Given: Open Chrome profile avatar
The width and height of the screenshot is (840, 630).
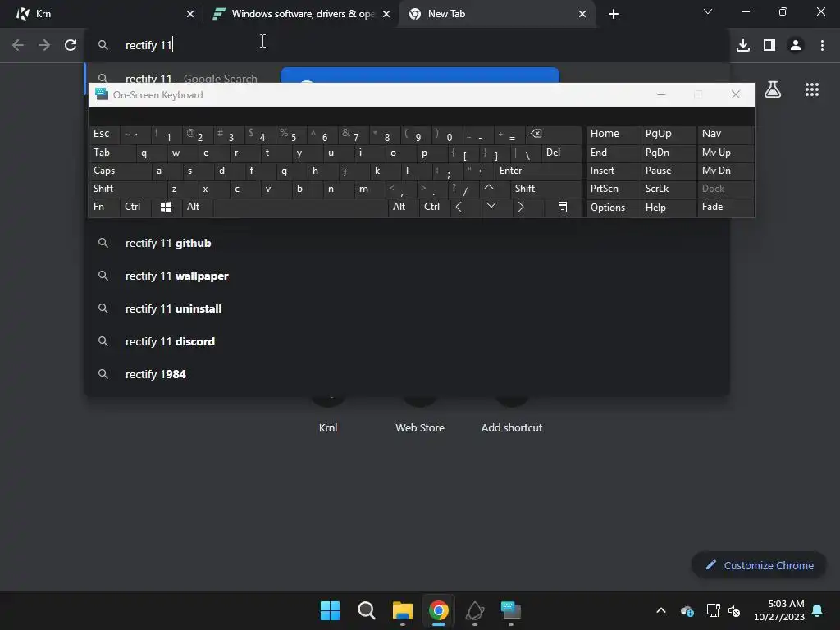Looking at the screenshot, I should (796, 45).
